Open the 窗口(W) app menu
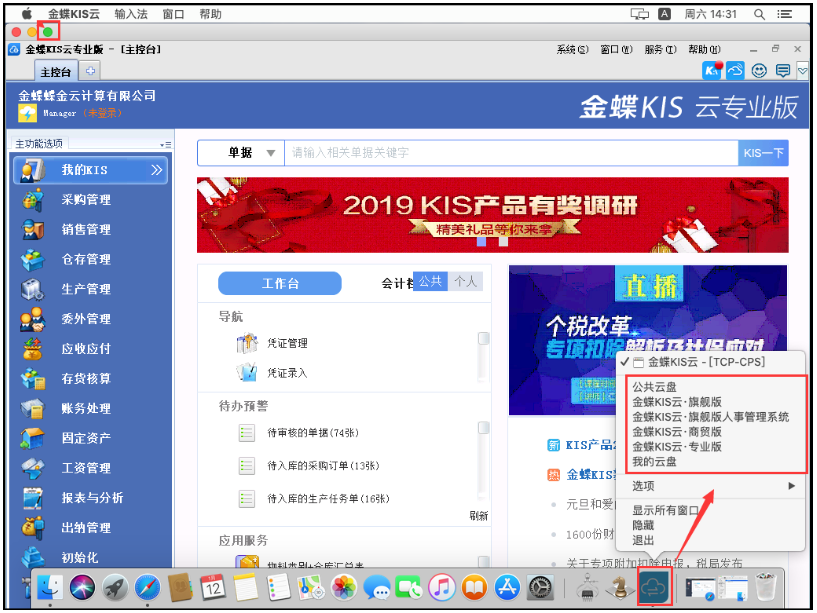This screenshot has height=613, width=817. pyautogui.click(x=616, y=50)
